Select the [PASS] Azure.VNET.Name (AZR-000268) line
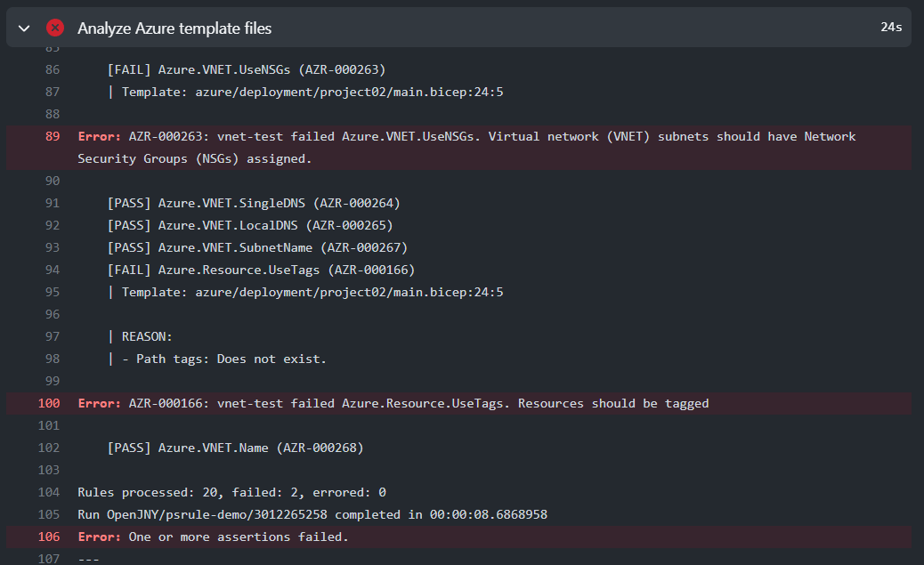The image size is (924, 565). pos(235,448)
